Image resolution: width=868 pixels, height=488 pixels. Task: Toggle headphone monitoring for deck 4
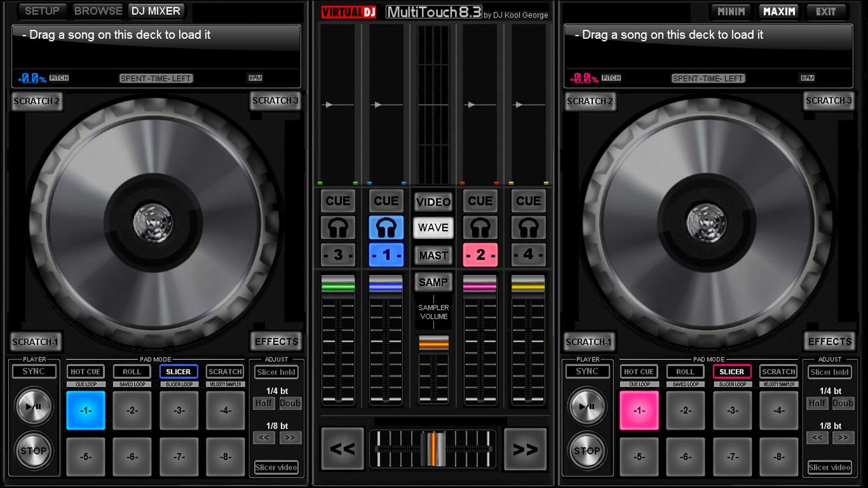pyautogui.click(x=528, y=228)
